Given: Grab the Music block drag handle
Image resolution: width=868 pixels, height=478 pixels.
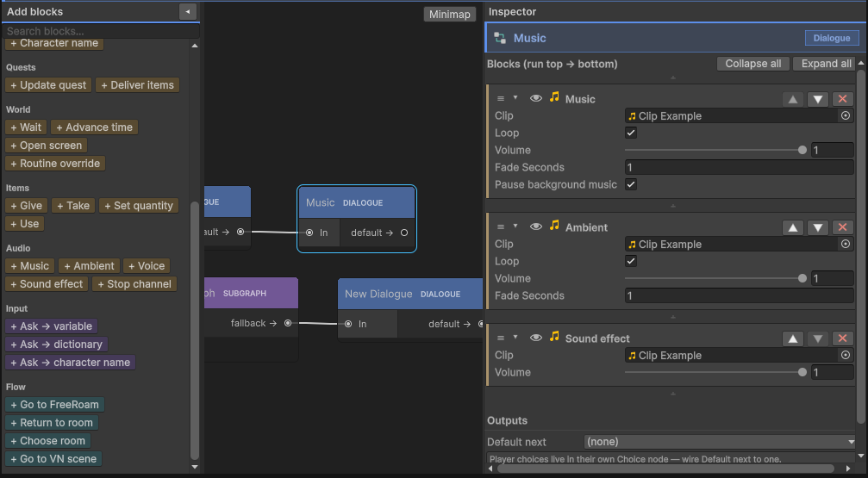Looking at the screenshot, I should click(501, 99).
